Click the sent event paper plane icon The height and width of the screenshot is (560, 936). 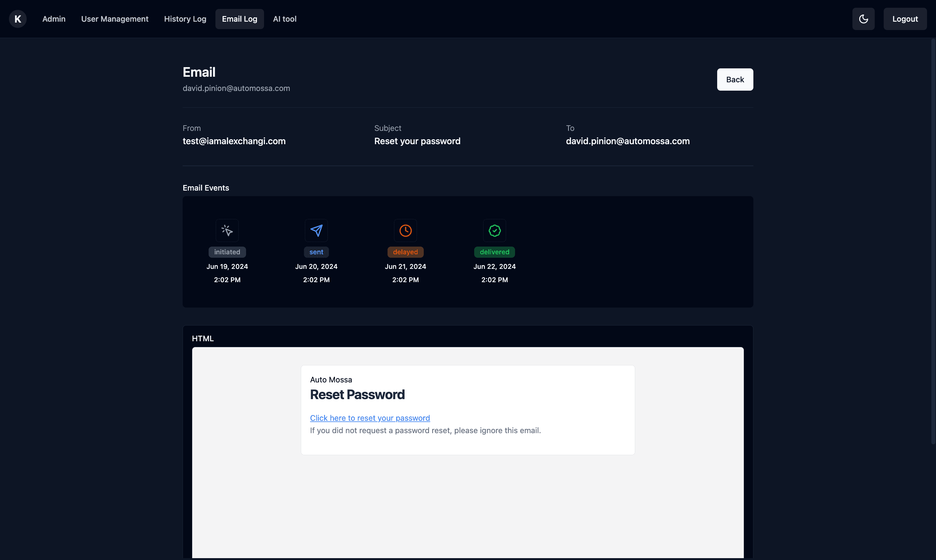pos(316,230)
